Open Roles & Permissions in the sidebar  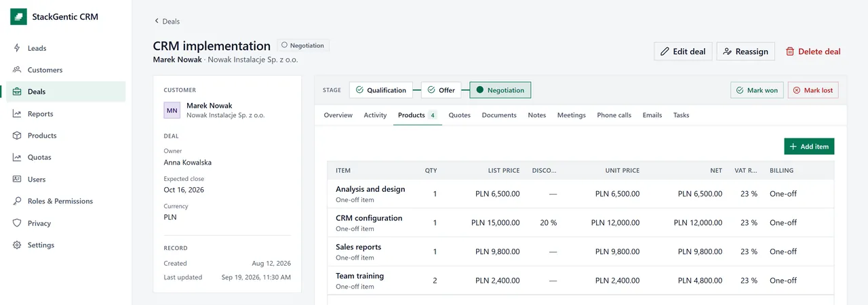click(66, 201)
